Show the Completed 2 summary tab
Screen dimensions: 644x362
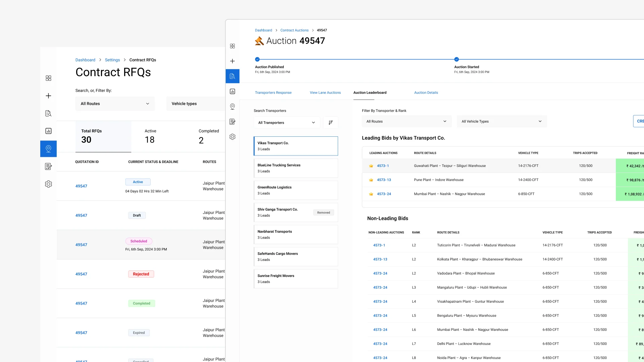point(209,136)
